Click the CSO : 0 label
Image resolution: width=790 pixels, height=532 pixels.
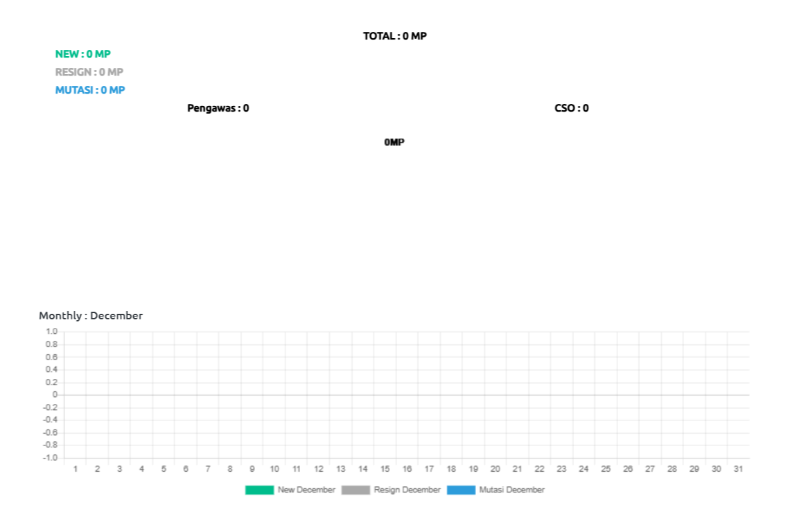(572, 108)
